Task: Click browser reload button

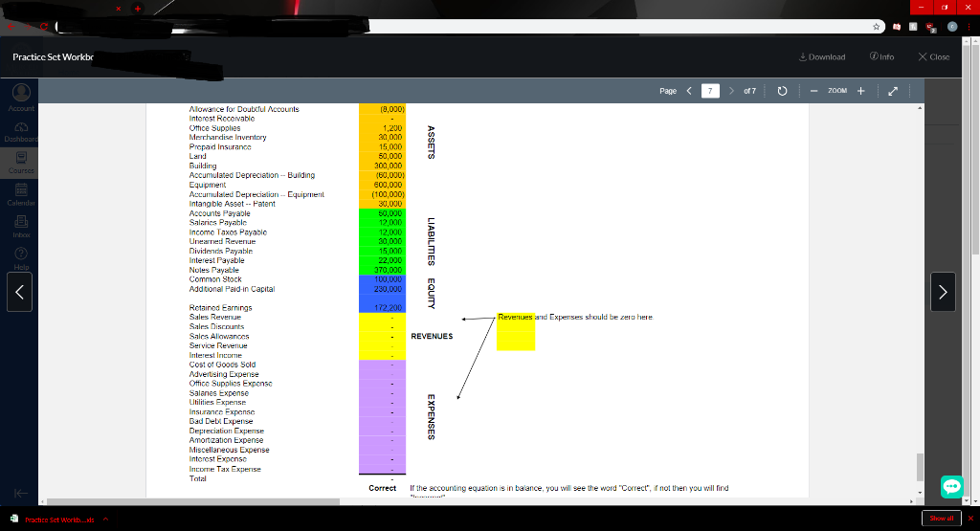Action: tap(44, 26)
